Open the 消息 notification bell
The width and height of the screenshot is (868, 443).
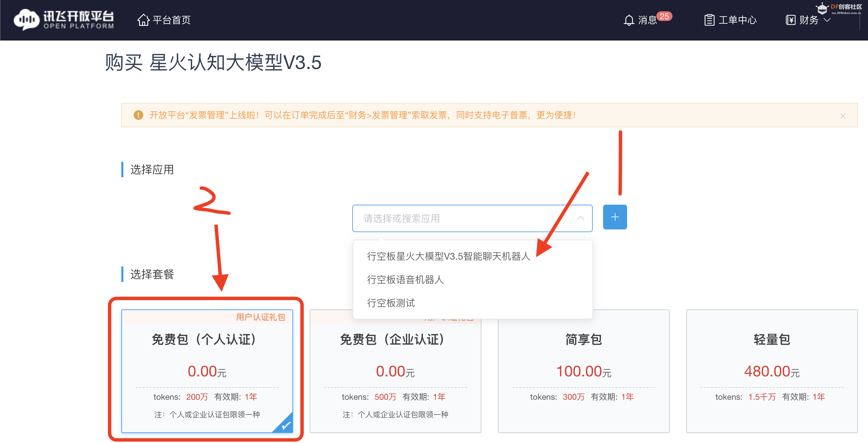(x=629, y=20)
